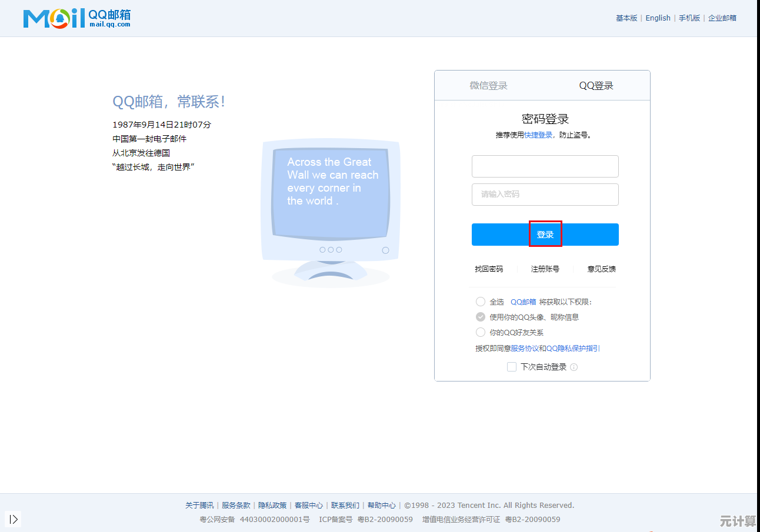Open the 快捷登录 link
This screenshot has height=532, width=760.
click(538, 135)
